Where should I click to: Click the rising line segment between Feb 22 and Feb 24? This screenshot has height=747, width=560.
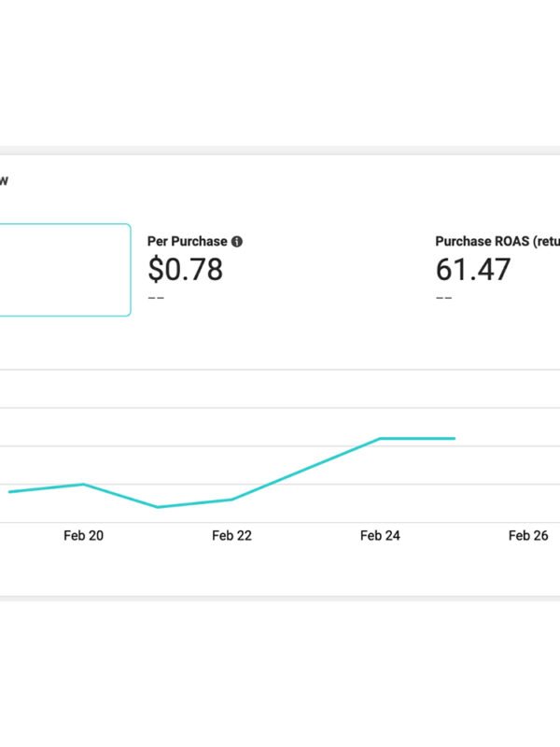click(306, 469)
